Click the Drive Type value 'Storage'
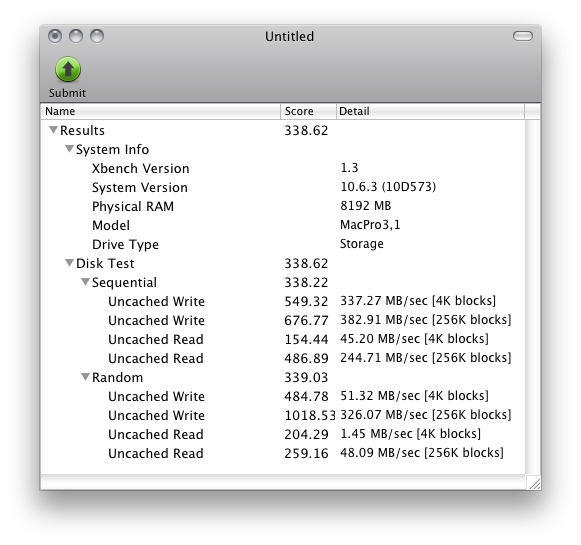 click(362, 244)
